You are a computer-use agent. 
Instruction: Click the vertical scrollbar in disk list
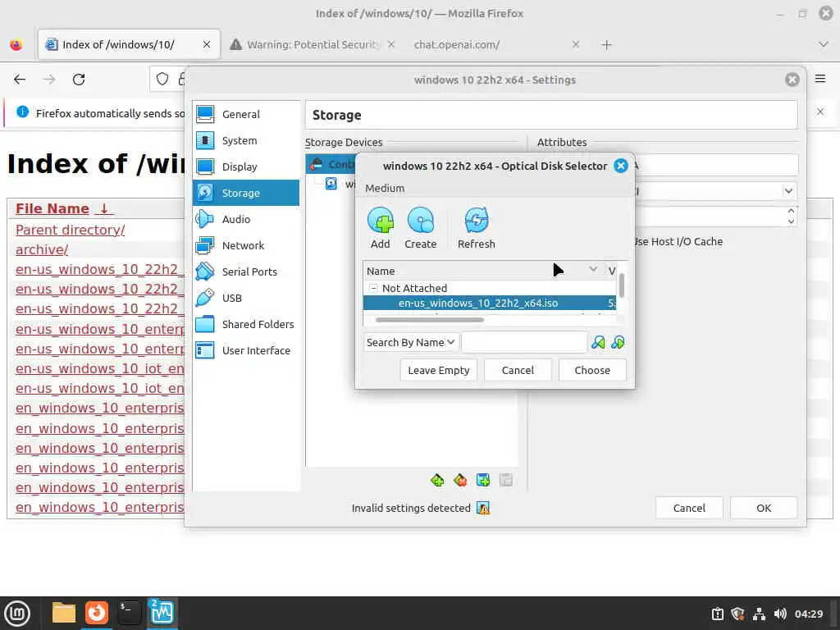pyautogui.click(x=622, y=285)
